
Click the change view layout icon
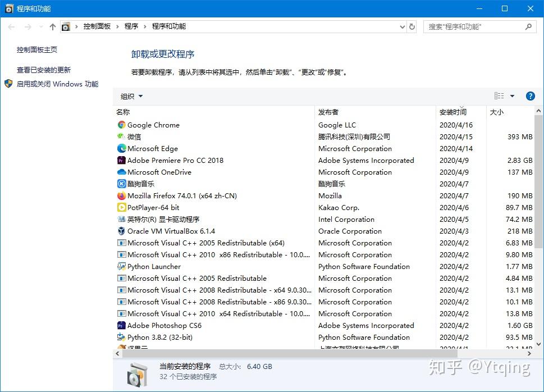click(x=499, y=96)
